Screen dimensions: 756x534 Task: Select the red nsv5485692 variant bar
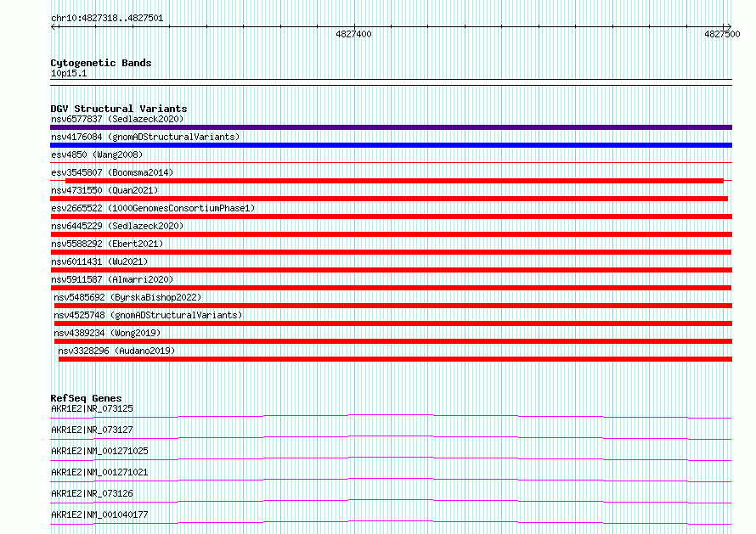click(x=393, y=306)
